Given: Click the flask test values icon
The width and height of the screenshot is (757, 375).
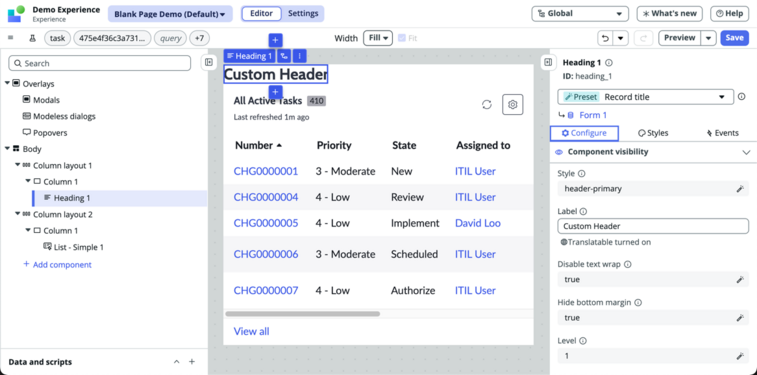Looking at the screenshot, I should 33,38.
